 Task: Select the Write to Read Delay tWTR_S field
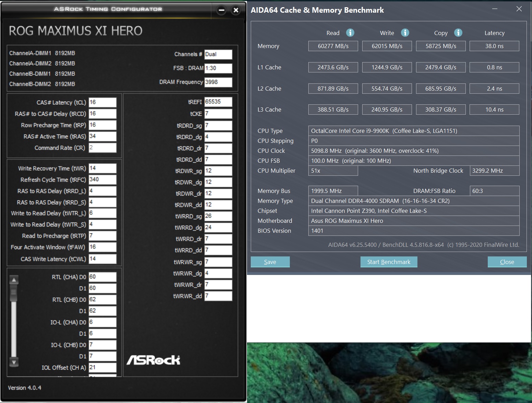103,224
